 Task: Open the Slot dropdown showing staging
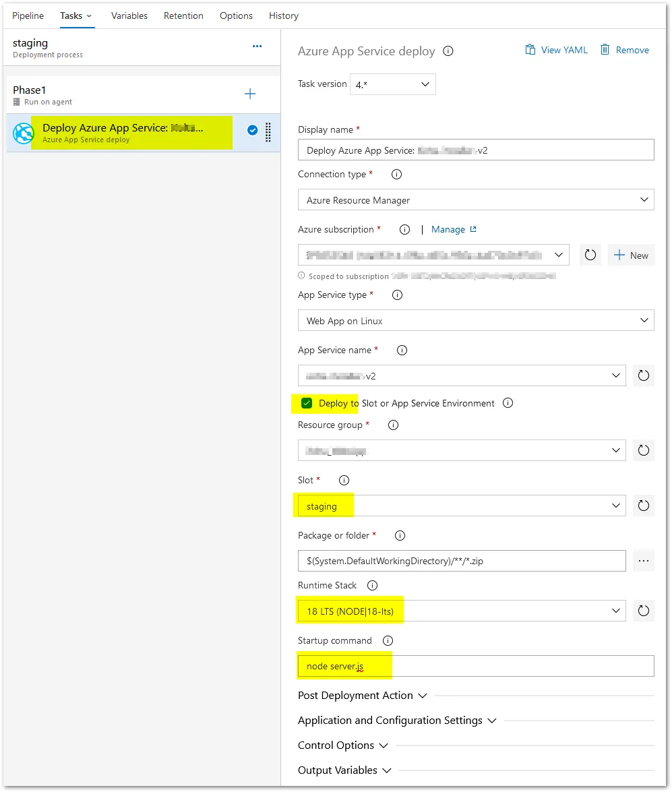(x=462, y=506)
